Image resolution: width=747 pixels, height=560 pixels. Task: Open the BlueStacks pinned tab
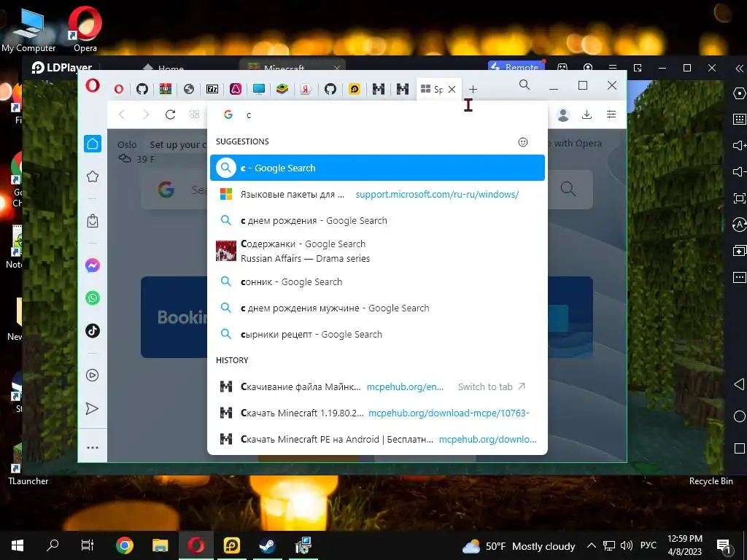pyautogui.click(x=282, y=88)
